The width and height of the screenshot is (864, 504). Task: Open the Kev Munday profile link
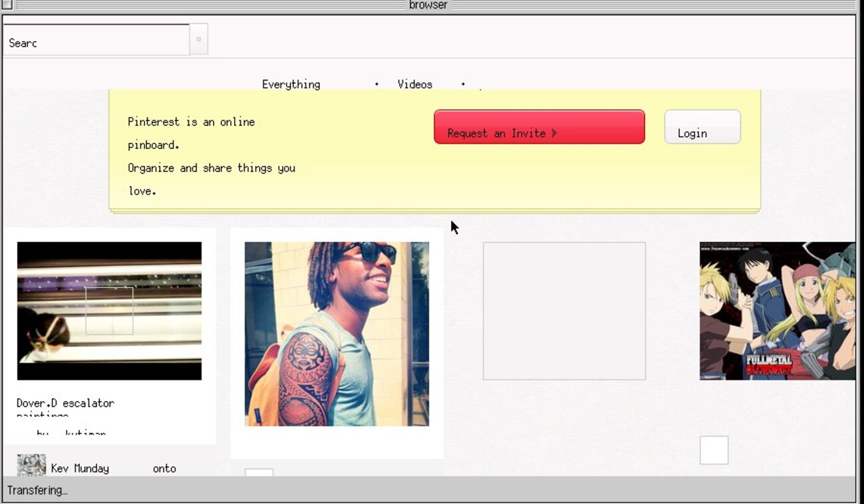80,469
